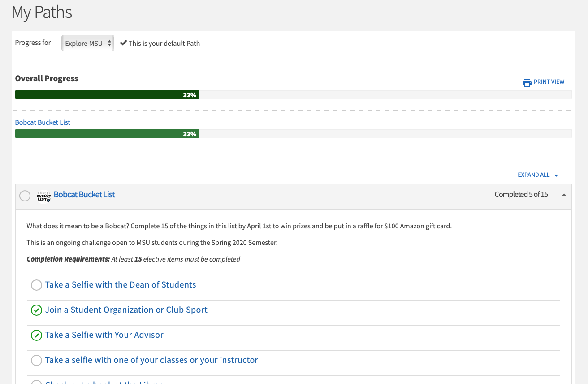Click the default Path checkmark icon
588x384 pixels.
[123, 43]
